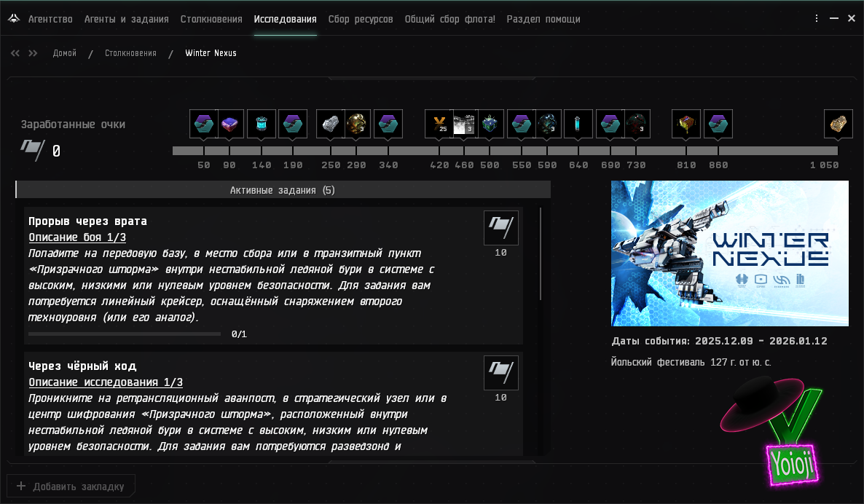
Task: Click the earned points milestone progress track
Action: (505, 150)
